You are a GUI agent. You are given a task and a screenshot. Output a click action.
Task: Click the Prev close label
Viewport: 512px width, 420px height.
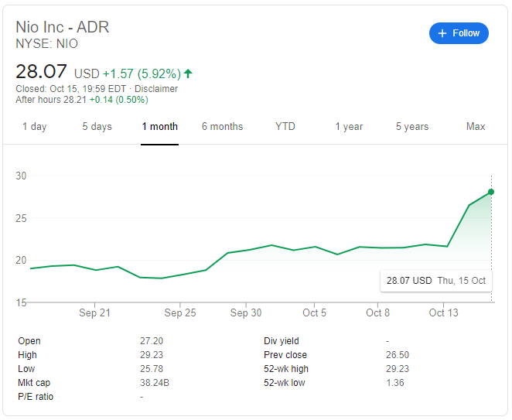(x=285, y=355)
